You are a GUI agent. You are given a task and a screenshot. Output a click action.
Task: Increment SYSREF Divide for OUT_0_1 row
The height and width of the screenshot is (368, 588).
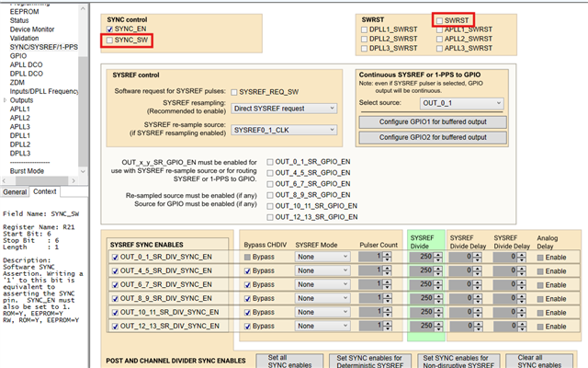click(x=437, y=255)
